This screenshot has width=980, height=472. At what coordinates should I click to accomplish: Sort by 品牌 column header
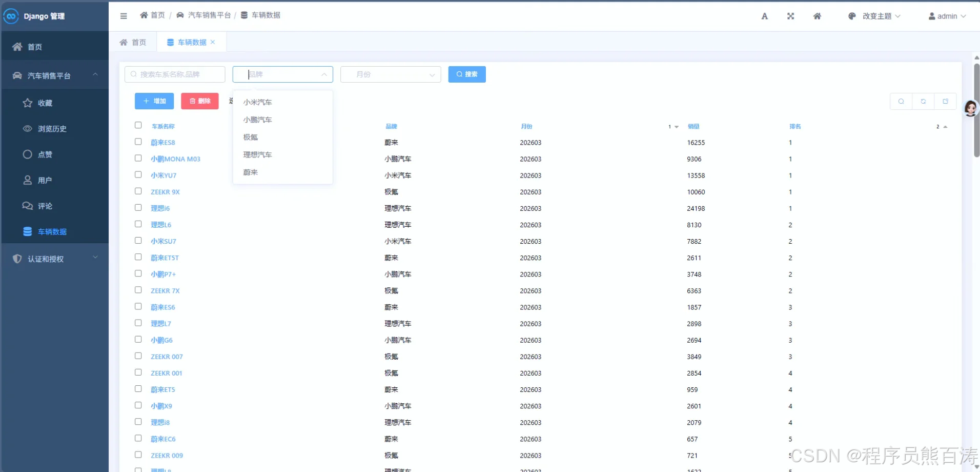click(391, 127)
